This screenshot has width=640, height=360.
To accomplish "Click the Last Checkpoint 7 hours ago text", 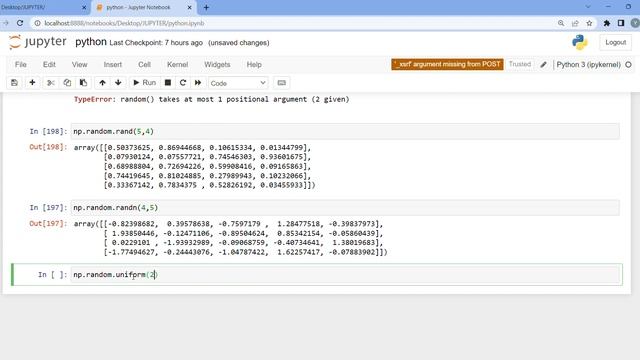I will pos(156,43).
